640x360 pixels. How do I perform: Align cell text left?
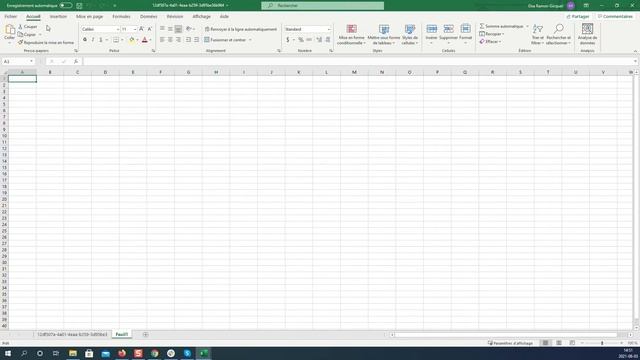[x=162, y=40]
